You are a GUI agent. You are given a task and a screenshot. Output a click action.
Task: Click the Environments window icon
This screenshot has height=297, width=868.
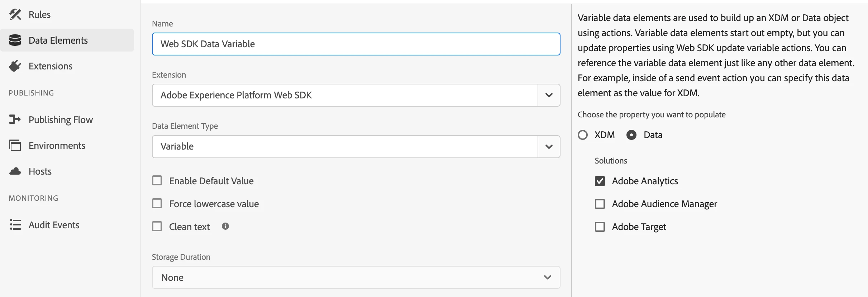[x=15, y=145]
